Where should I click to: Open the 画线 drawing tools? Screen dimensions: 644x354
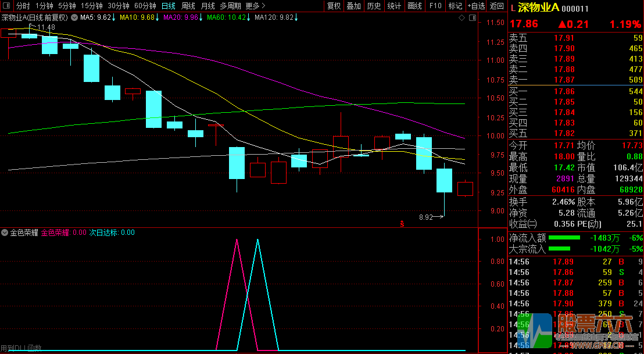414,6
